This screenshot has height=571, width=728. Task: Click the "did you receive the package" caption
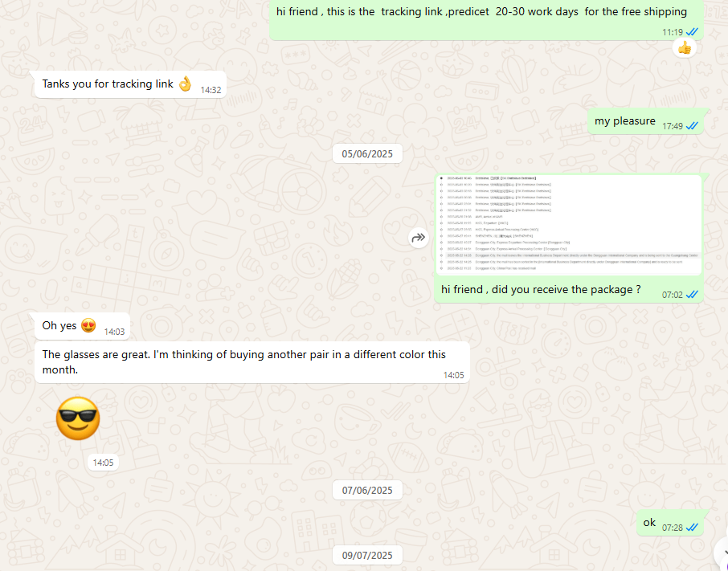pyautogui.click(x=541, y=290)
